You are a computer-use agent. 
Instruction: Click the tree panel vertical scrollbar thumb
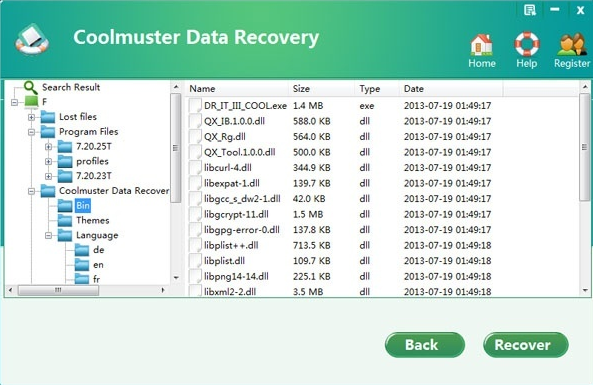175,148
